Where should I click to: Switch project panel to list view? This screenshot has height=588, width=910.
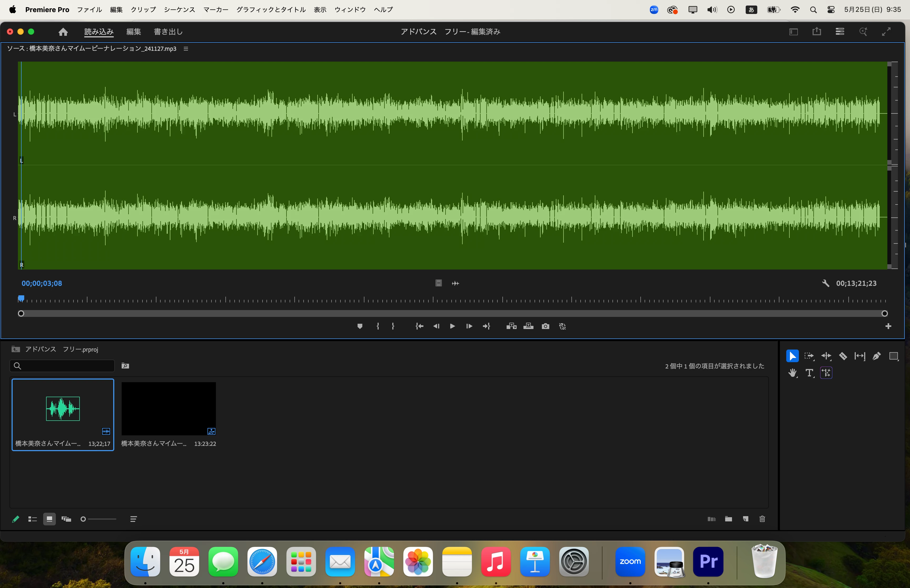(32, 519)
